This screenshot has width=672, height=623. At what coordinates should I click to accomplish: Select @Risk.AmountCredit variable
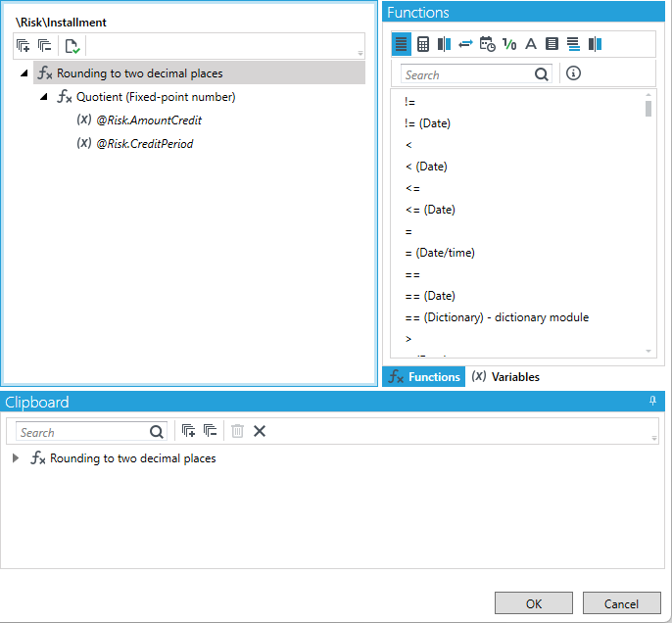pyautogui.click(x=149, y=120)
